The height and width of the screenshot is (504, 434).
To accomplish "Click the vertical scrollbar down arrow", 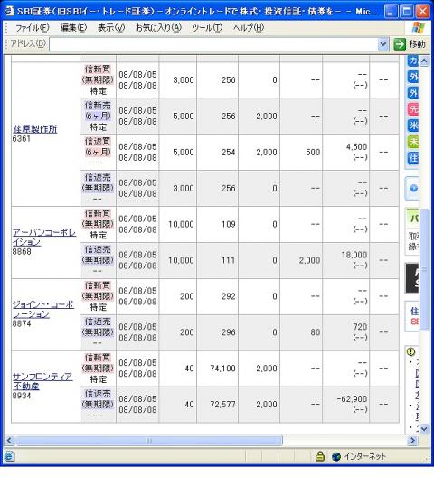I will pyautogui.click(x=424, y=429).
